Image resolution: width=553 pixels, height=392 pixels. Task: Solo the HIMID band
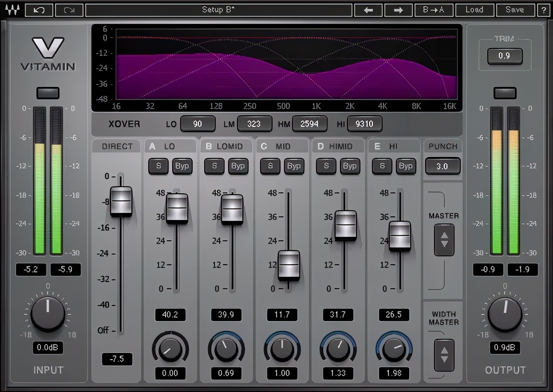coord(326,166)
